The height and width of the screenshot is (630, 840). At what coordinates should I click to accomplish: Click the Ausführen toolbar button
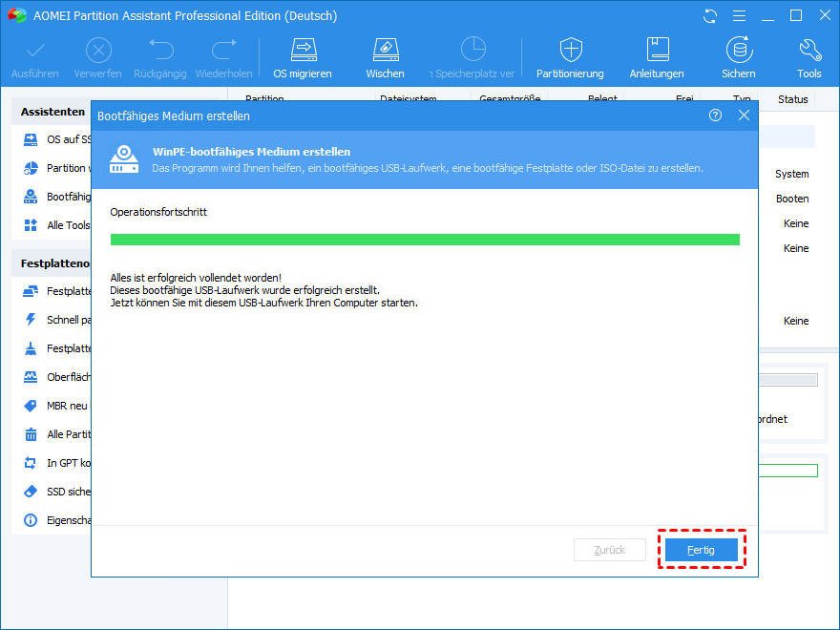coord(34,58)
